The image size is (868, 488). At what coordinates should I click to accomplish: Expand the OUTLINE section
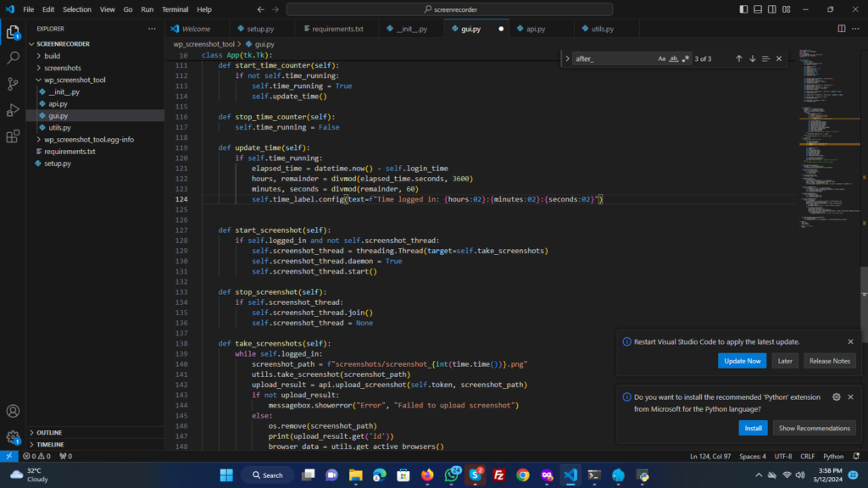tap(49, 432)
